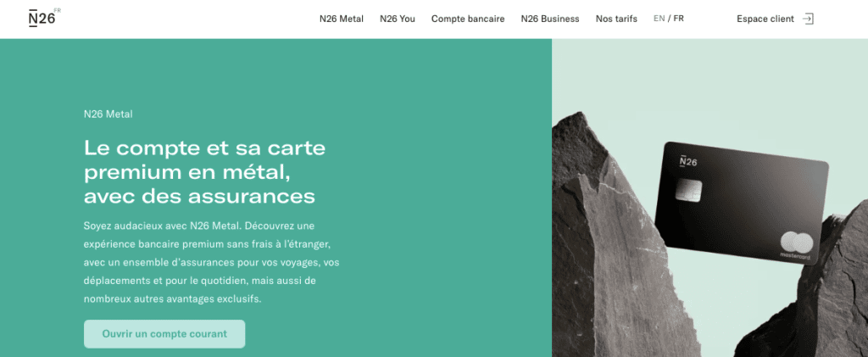Image resolution: width=868 pixels, height=357 pixels.
Task: Open the N26 Metal menu item
Action: 342,19
